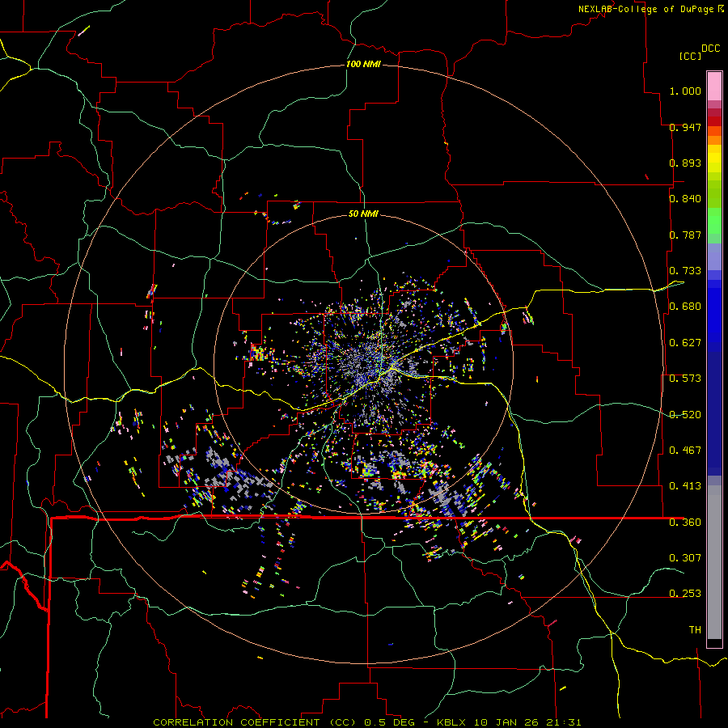Click the bright green segment of the color bar
The image size is (728, 728).
pos(714,221)
